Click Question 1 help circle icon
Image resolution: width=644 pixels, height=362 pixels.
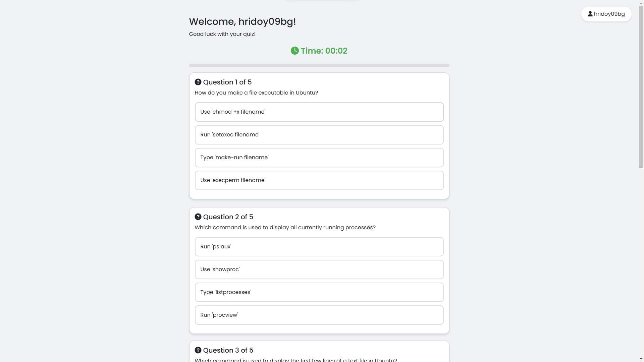198,82
